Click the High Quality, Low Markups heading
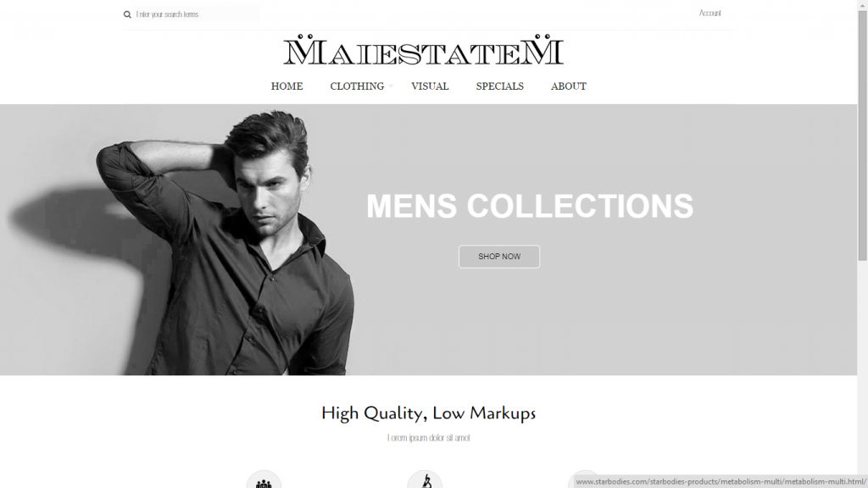Image resolution: width=868 pixels, height=488 pixels. point(428,413)
